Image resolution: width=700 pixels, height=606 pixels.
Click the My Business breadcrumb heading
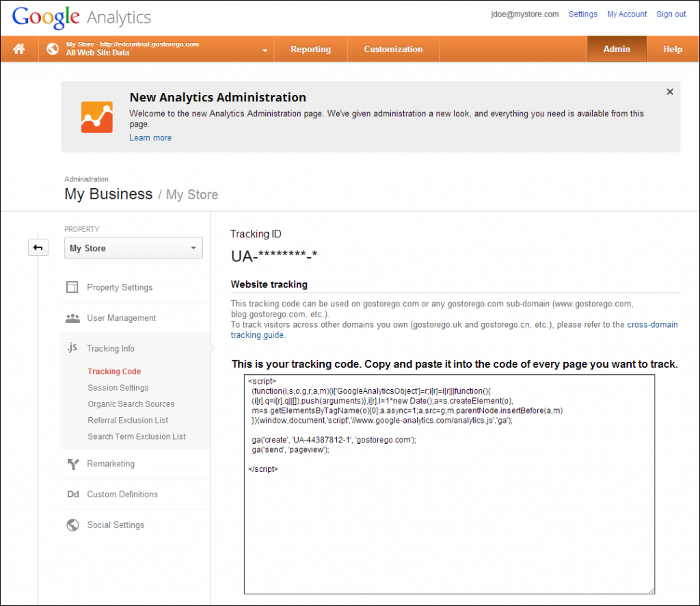109,194
